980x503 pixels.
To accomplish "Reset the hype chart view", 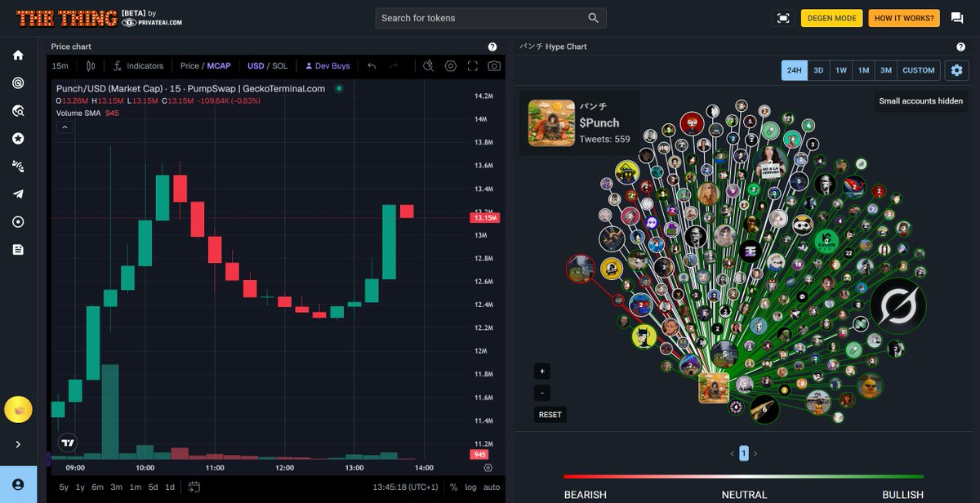I will (550, 415).
